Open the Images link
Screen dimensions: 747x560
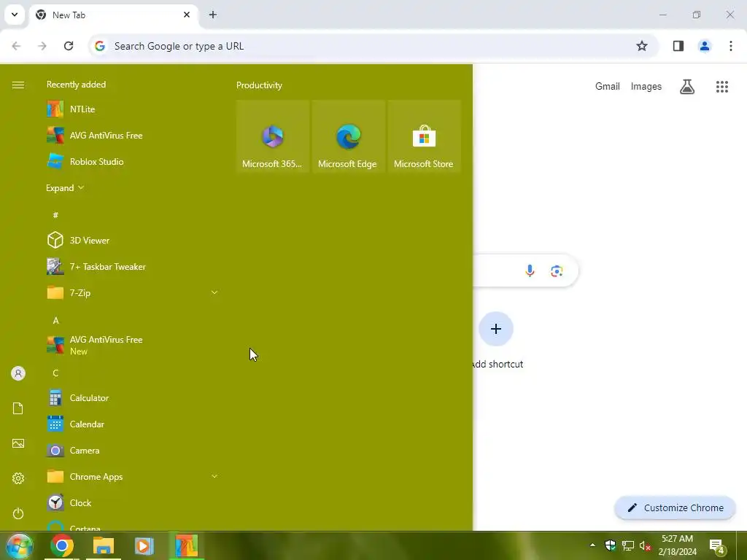pos(646,86)
